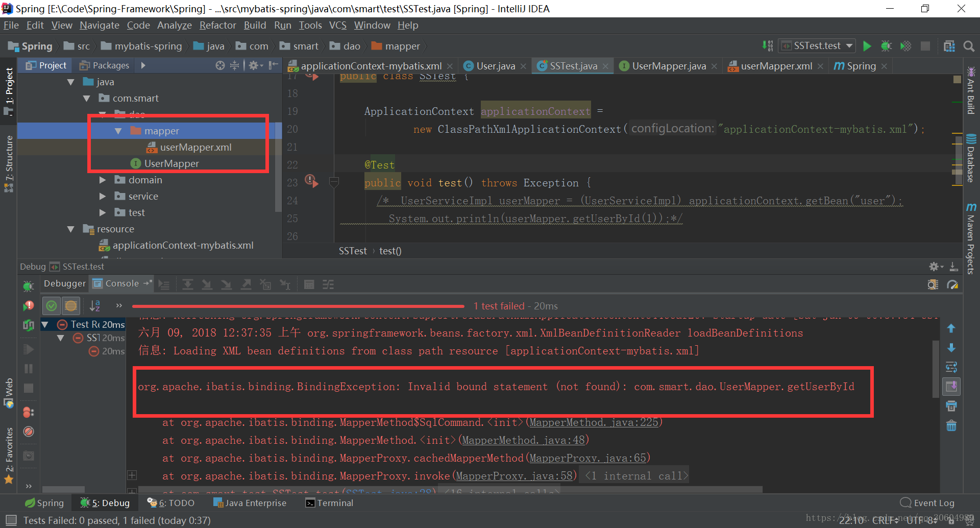The image size is (980, 528).
Task: Collapse the resource folder
Action: click(x=70, y=229)
